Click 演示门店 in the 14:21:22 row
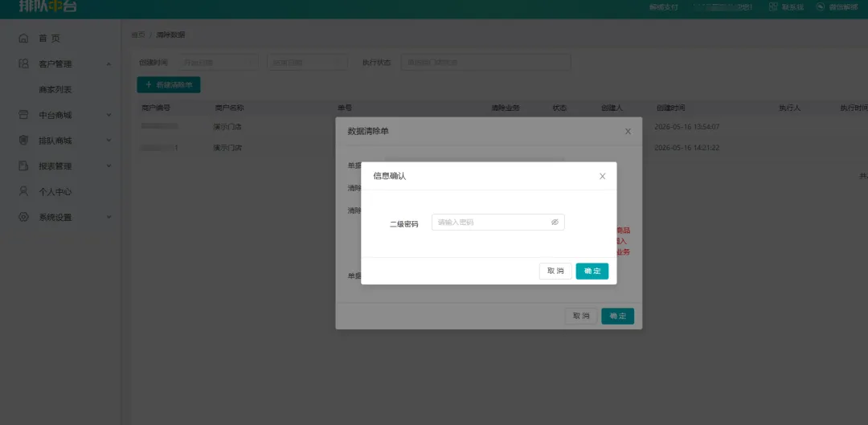Viewport: 868px width, 425px height. coord(227,148)
